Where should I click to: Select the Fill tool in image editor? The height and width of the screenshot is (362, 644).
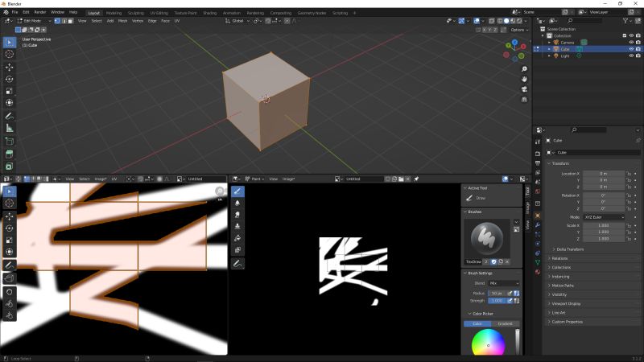point(237,238)
